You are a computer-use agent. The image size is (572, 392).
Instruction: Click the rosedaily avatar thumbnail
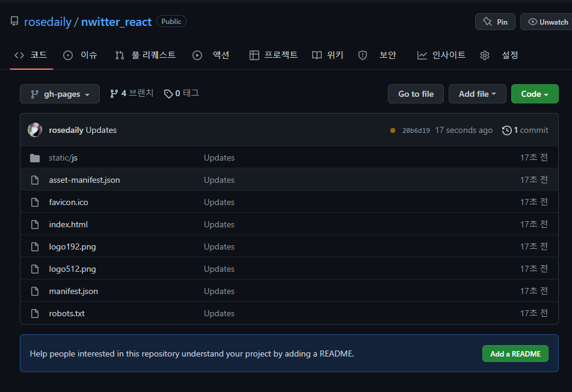coord(35,130)
